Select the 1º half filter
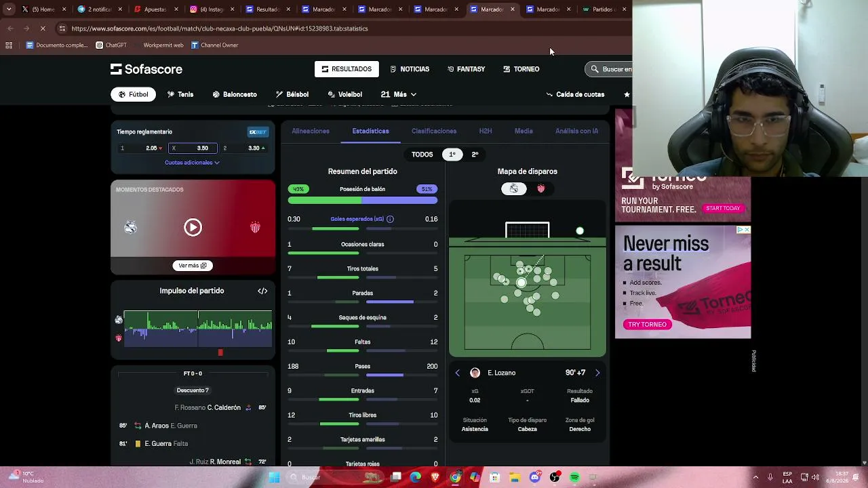868x488 pixels. click(x=452, y=155)
